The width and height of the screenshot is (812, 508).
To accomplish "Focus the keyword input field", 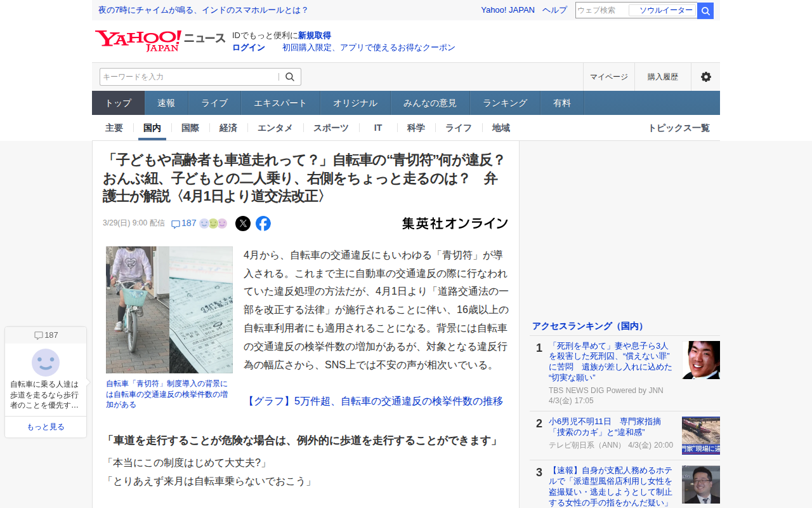I will click(189, 77).
